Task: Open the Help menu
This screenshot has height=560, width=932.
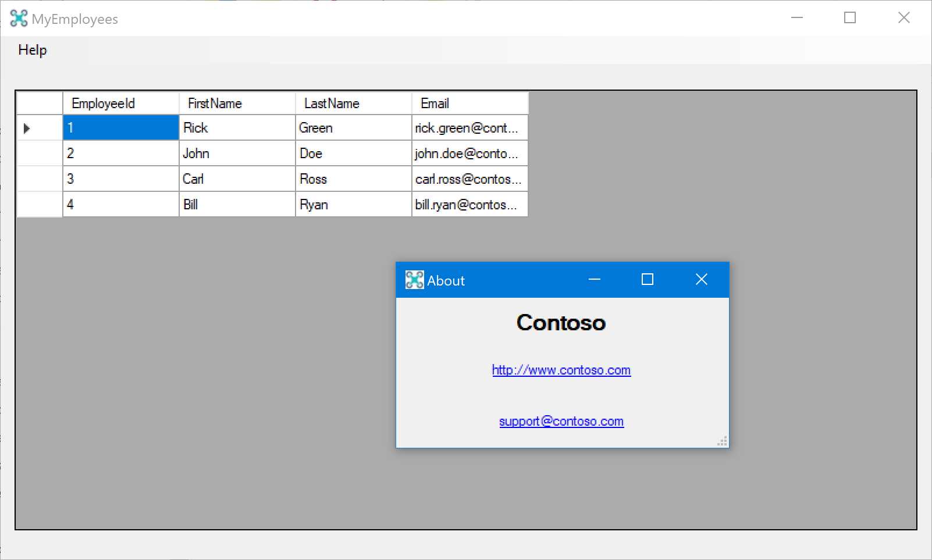Action: [x=33, y=50]
